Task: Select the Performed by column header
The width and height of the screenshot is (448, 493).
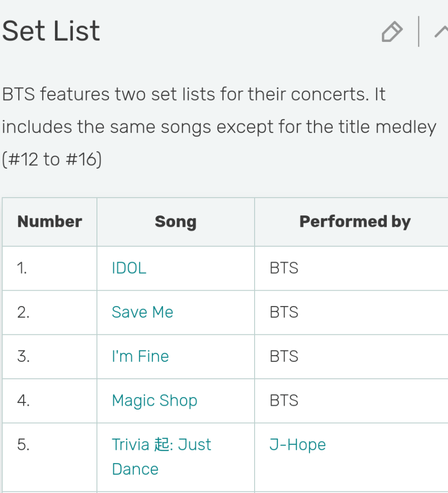Action: tap(355, 222)
